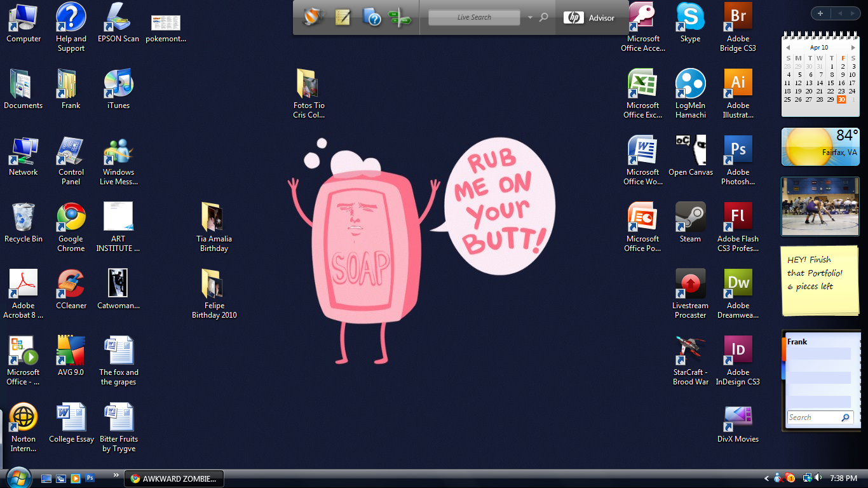Go to previous month in calendar gadget
868x488 pixels.
click(788, 48)
